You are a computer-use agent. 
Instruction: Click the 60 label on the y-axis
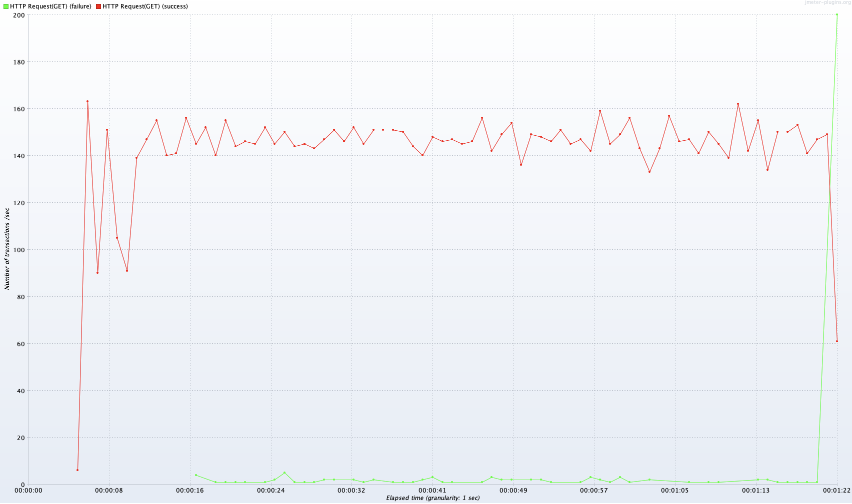click(x=21, y=344)
